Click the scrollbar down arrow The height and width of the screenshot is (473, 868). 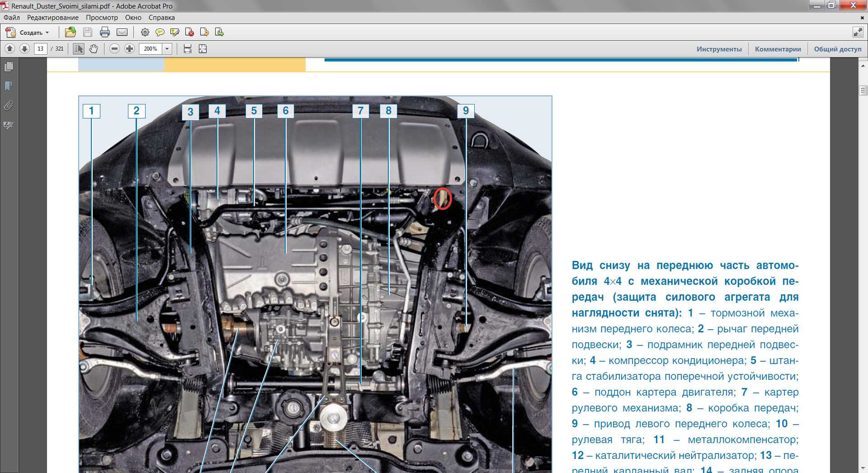click(863, 468)
